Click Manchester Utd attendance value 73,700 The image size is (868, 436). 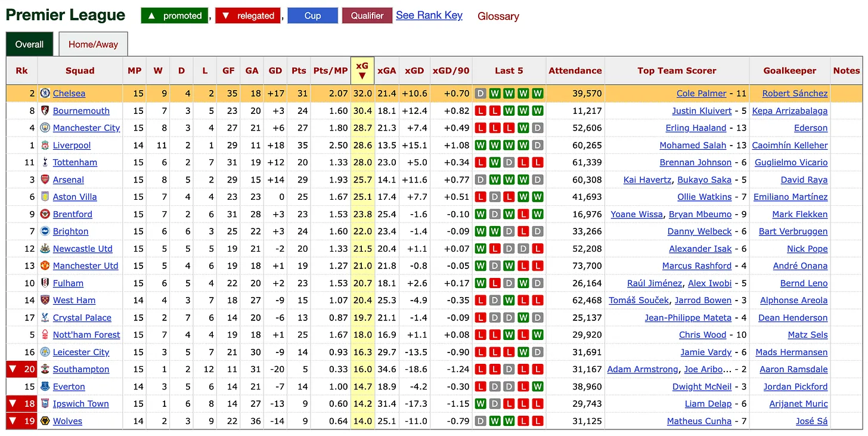point(587,266)
